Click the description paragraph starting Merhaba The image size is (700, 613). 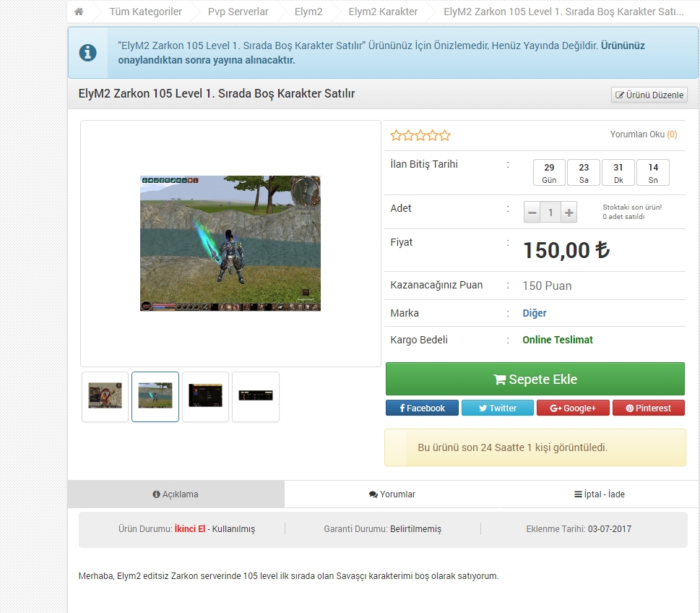[288, 576]
